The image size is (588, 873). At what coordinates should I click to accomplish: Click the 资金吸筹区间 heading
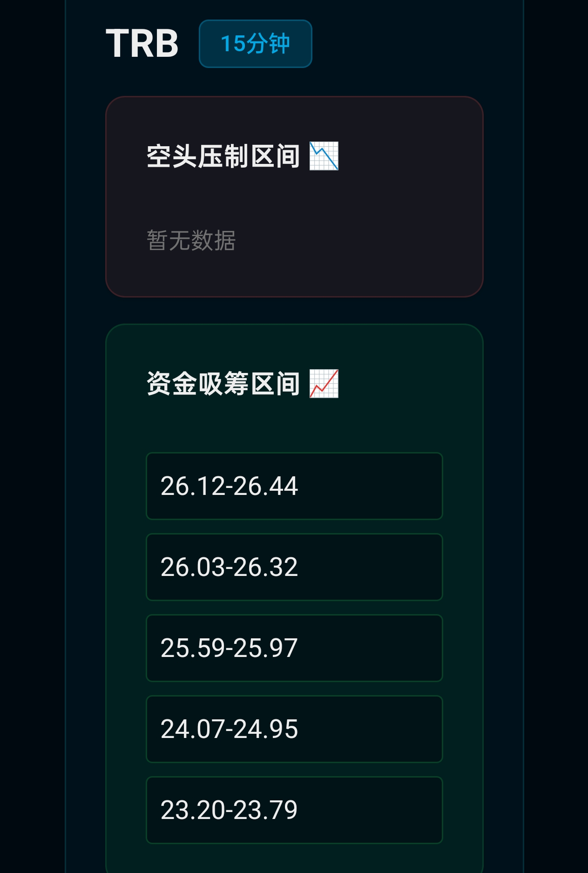(x=223, y=384)
